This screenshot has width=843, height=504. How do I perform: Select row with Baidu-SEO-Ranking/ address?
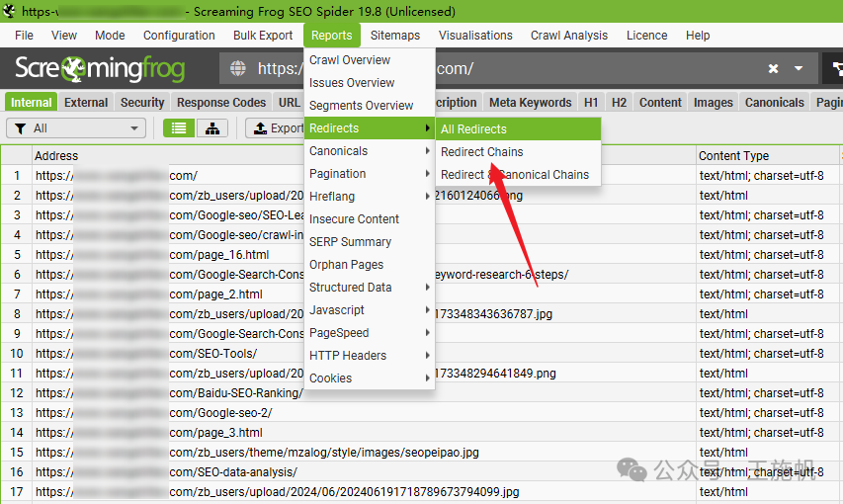click(x=421, y=393)
